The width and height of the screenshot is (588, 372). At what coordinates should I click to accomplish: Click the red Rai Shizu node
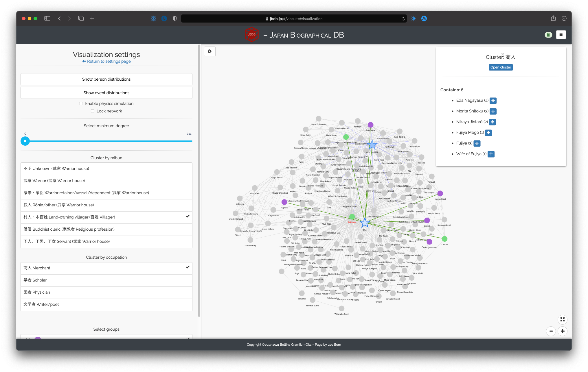pyautogui.click(x=352, y=217)
